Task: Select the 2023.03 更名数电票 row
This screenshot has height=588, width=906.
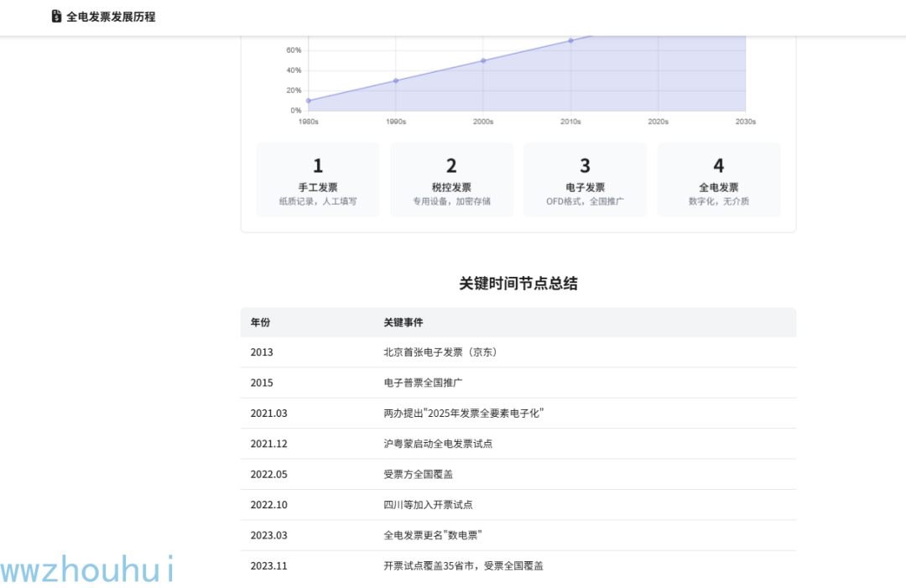Action: [x=518, y=535]
